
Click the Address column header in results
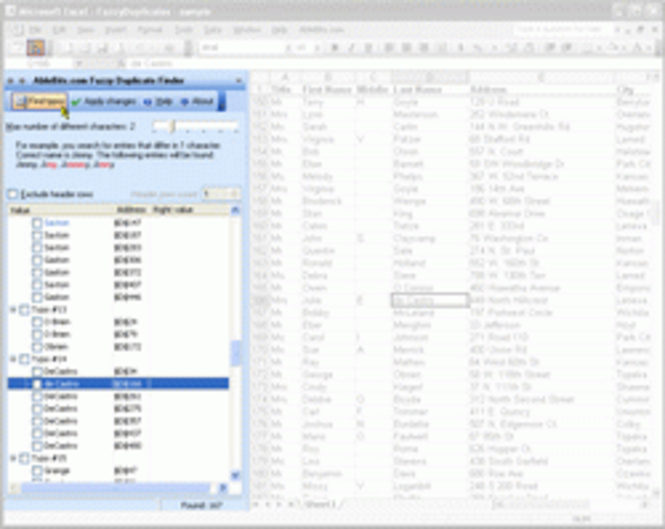pos(132,210)
